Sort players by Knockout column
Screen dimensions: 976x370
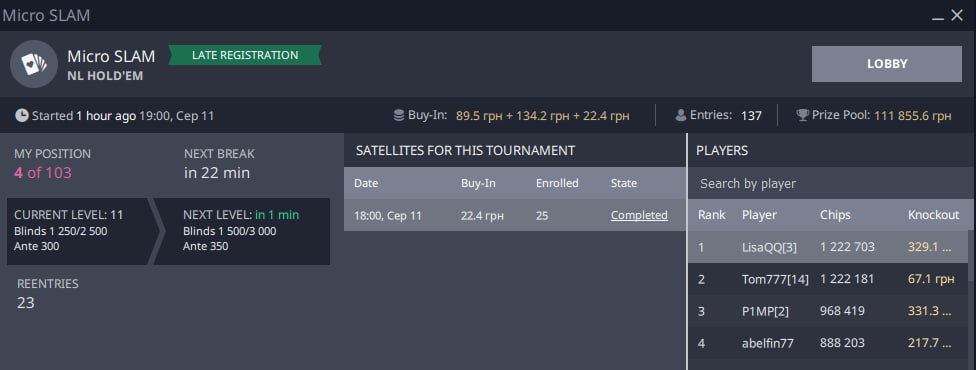tap(933, 215)
